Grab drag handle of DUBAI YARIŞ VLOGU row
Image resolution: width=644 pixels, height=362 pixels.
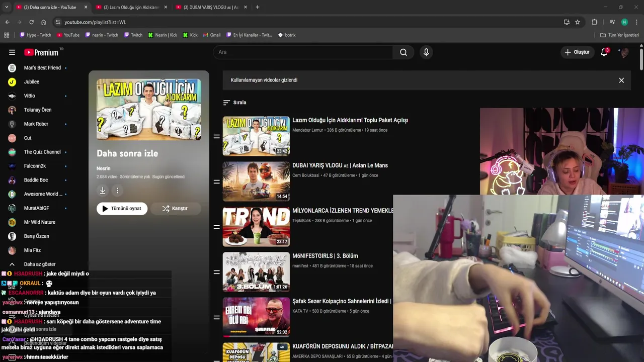point(216,182)
